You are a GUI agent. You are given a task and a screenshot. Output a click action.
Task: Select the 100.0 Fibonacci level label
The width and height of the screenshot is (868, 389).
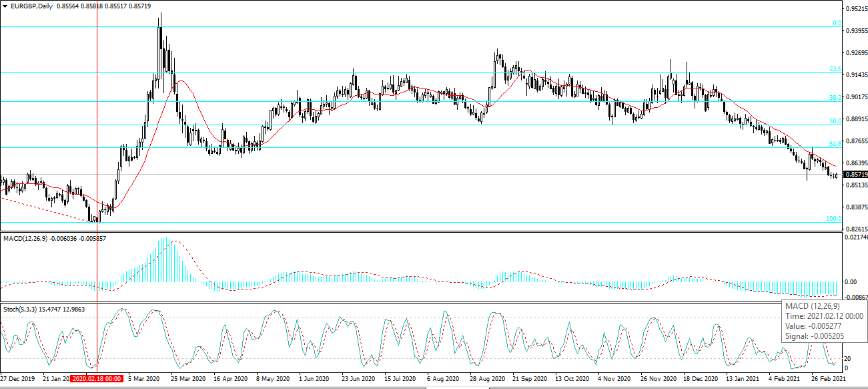point(834,219)
